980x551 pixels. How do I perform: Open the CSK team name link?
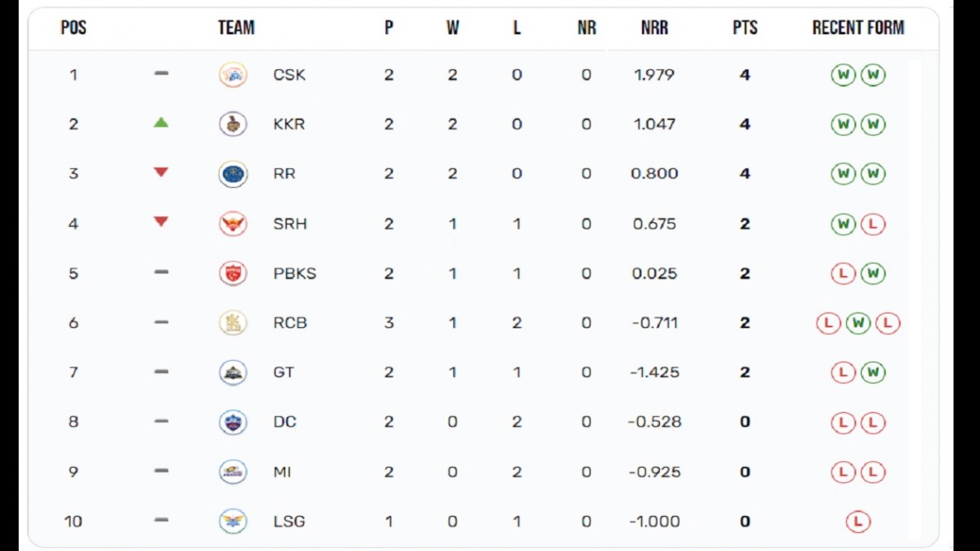(x=289, y=75)
